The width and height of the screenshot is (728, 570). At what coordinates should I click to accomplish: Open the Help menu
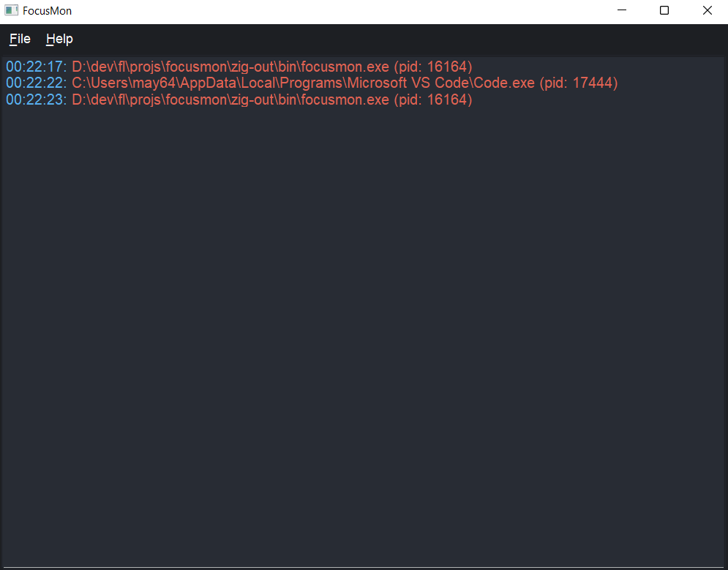point(59,39)
